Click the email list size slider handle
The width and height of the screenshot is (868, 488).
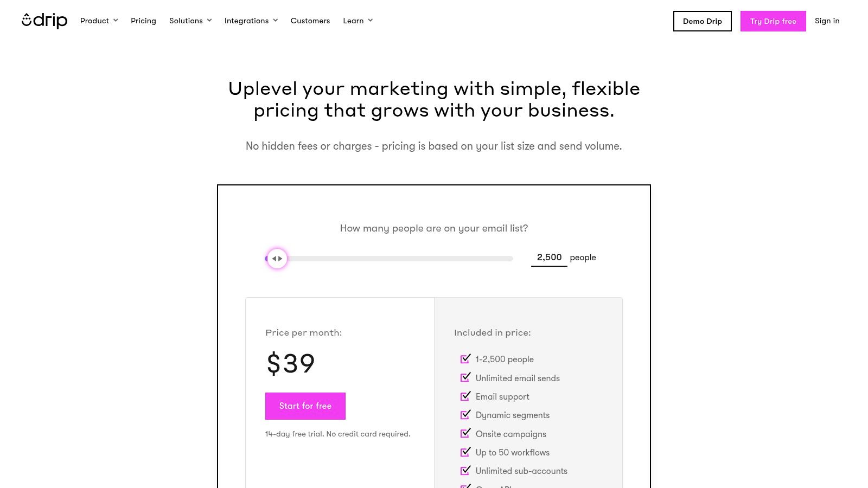(x=277, y=259)
